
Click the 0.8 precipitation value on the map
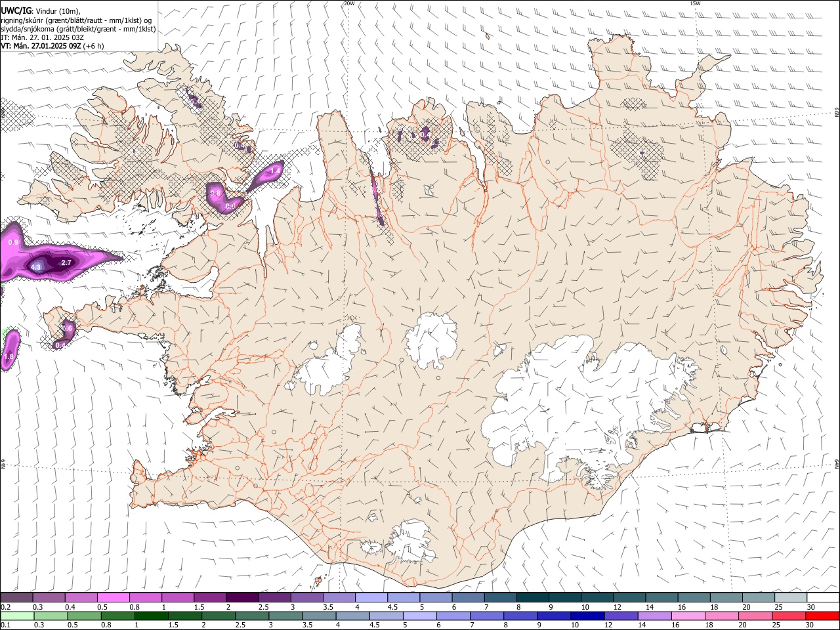click(215, 194)
